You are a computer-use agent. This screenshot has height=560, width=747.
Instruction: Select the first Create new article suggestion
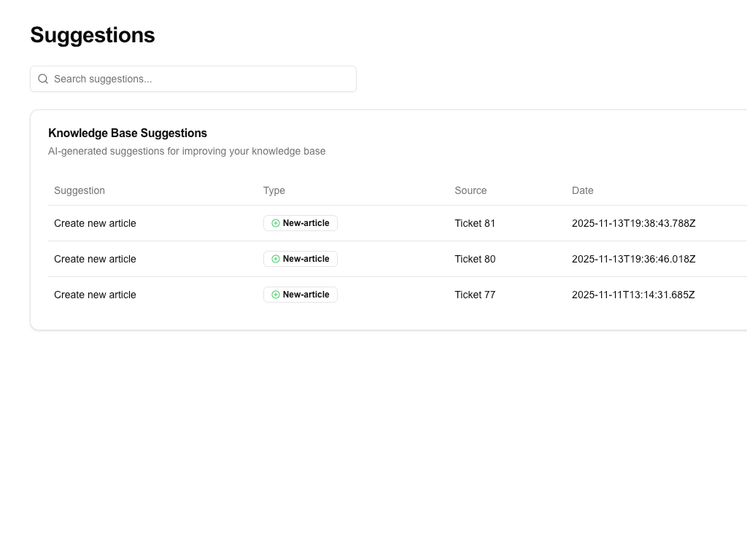(x=95, y=223)
